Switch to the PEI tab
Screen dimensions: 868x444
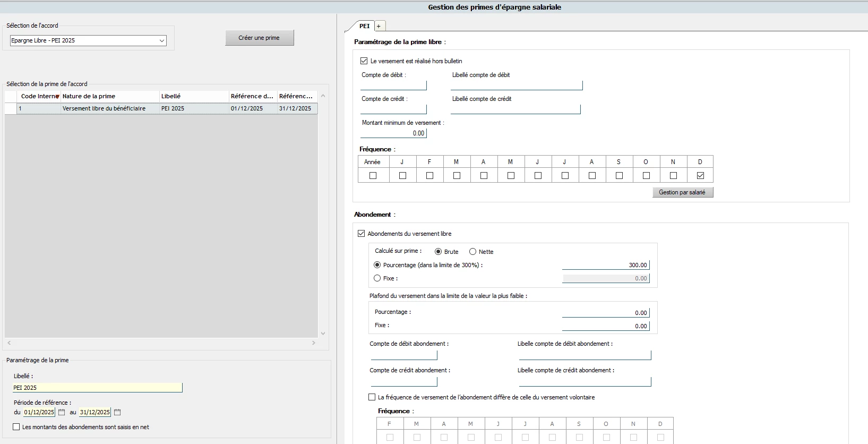click(364, 26)
